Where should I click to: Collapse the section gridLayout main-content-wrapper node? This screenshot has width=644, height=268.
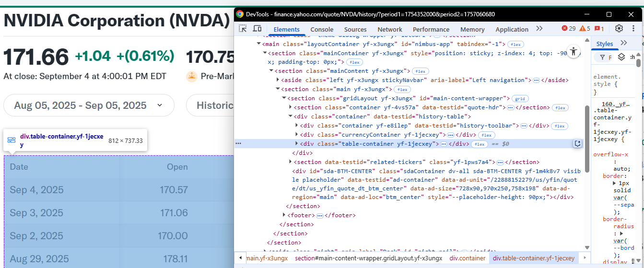click(x=284, y=98)
